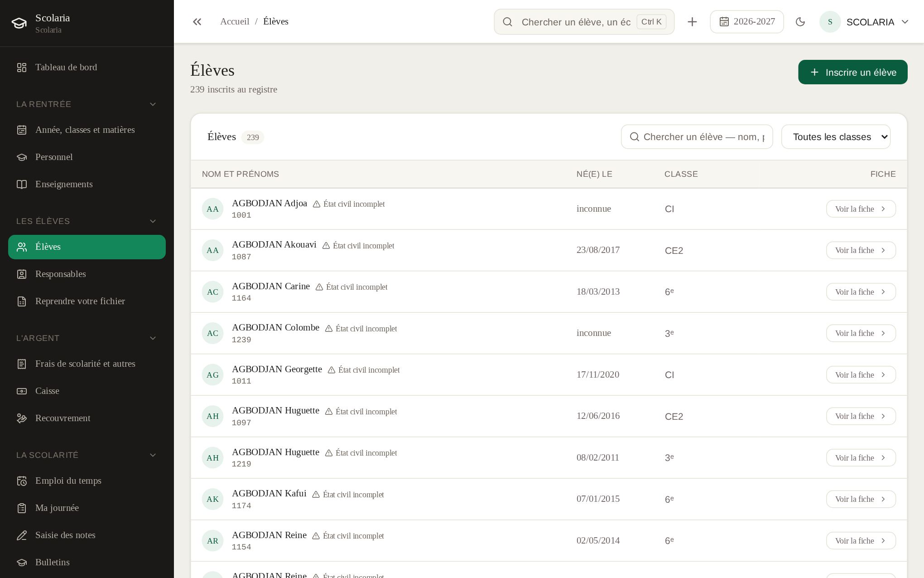Click Inscrire un élève button
This screenshot has height=578, width=924.
point(852,72)
